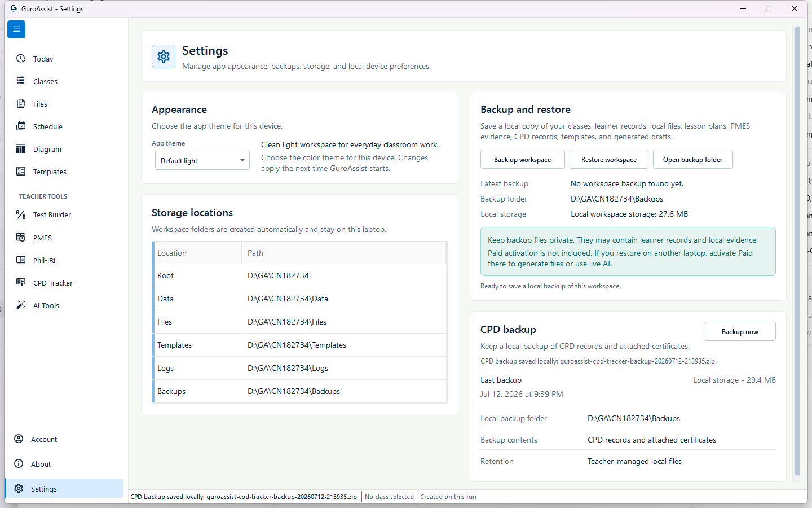Click the Back up workspace button
The image size is (812, 508).
(x=523, y=159)
